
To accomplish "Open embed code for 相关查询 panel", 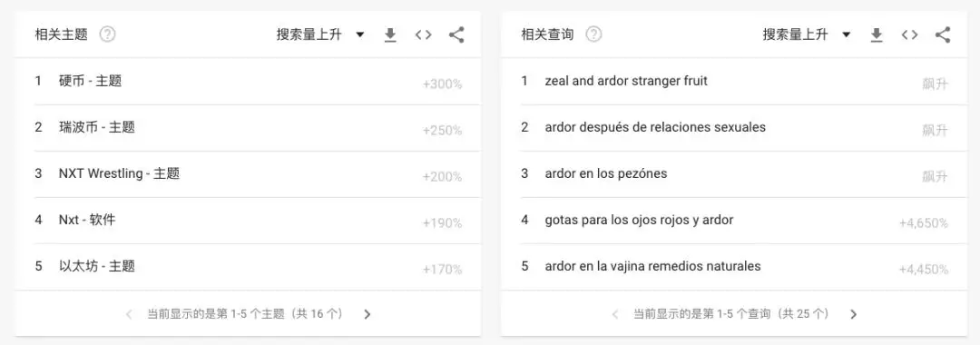I will click(909, 35).
